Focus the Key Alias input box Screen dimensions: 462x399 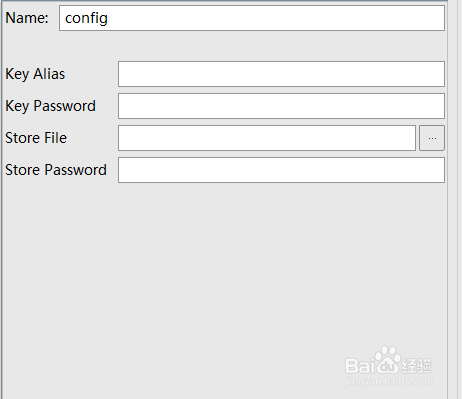click(x=281, y=74)
